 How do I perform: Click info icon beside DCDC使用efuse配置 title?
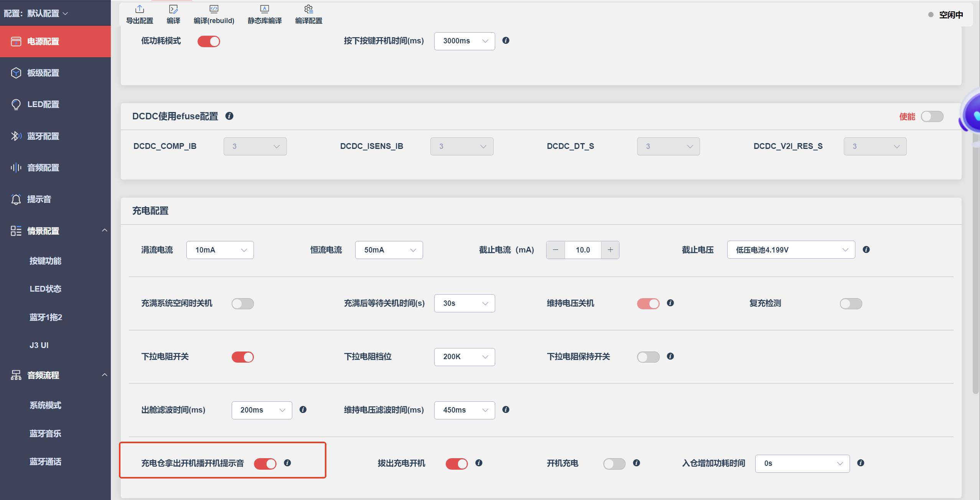(x=229, y=116)
